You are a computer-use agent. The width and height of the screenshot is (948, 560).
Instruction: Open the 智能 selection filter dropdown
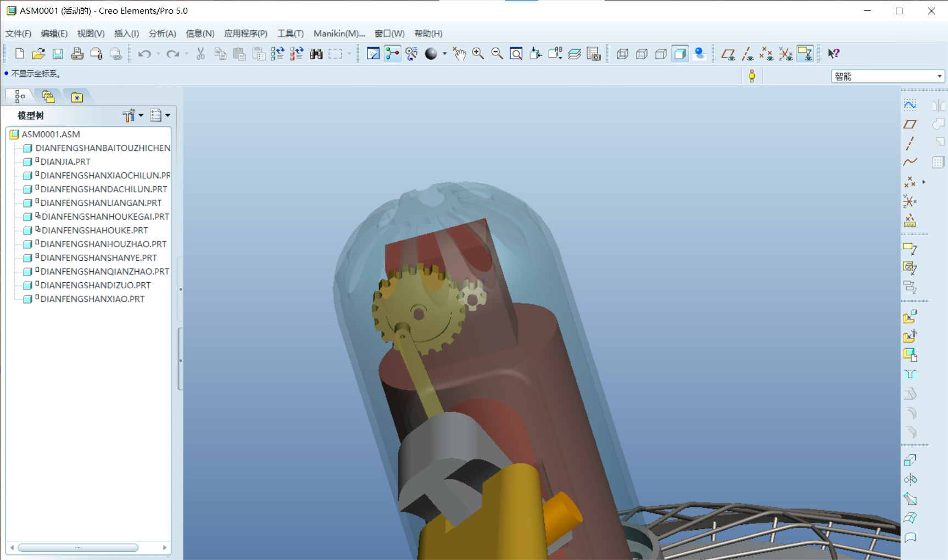[888, 76]
